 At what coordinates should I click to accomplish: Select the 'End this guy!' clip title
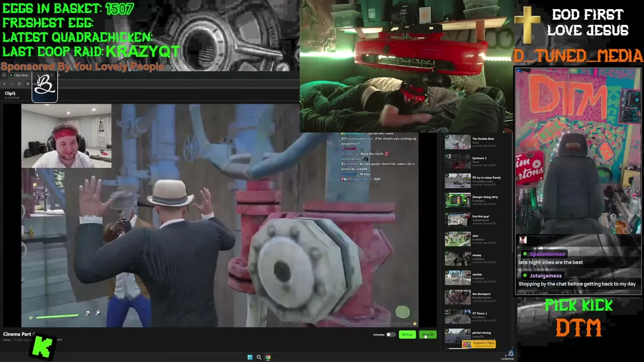pyautogui.click(x=480, y=216)
